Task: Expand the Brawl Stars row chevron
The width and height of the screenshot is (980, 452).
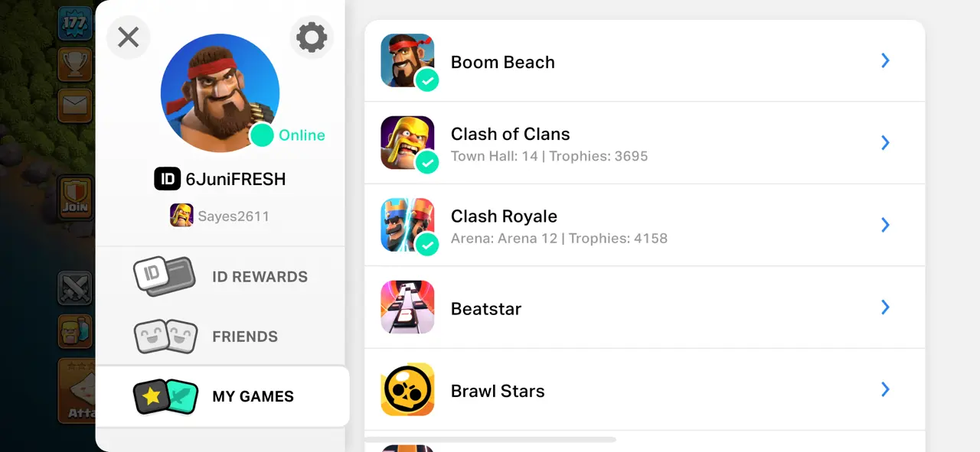Action: (885, 389)
